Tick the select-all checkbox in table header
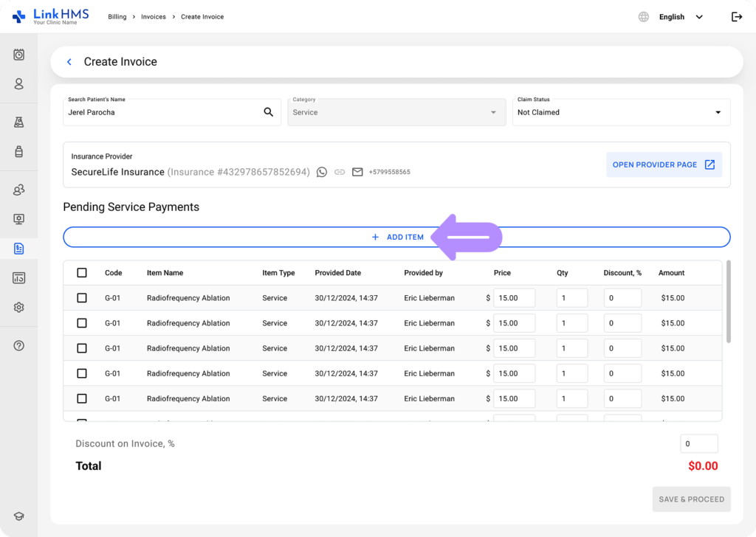The height and width of the screenshot is (537, 756). pos(82,273)
